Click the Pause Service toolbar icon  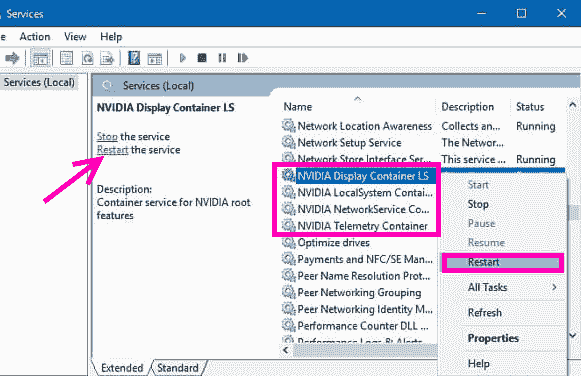click(222, 58)
